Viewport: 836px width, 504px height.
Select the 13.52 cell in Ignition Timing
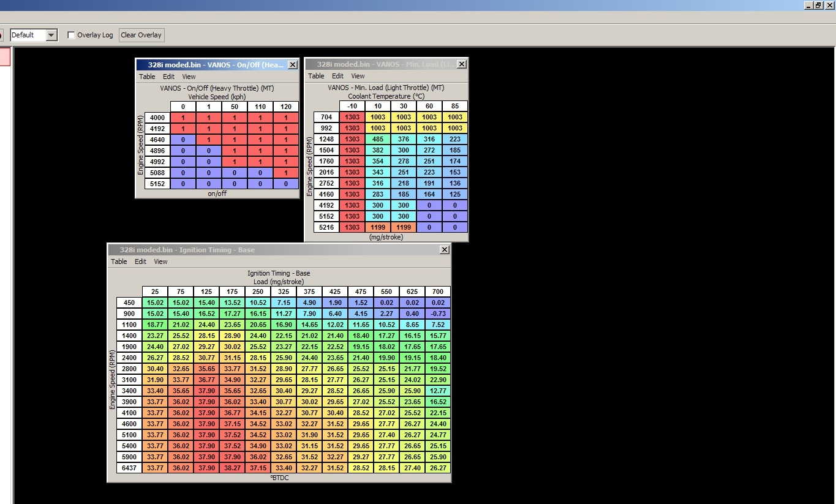coord(232,303)
